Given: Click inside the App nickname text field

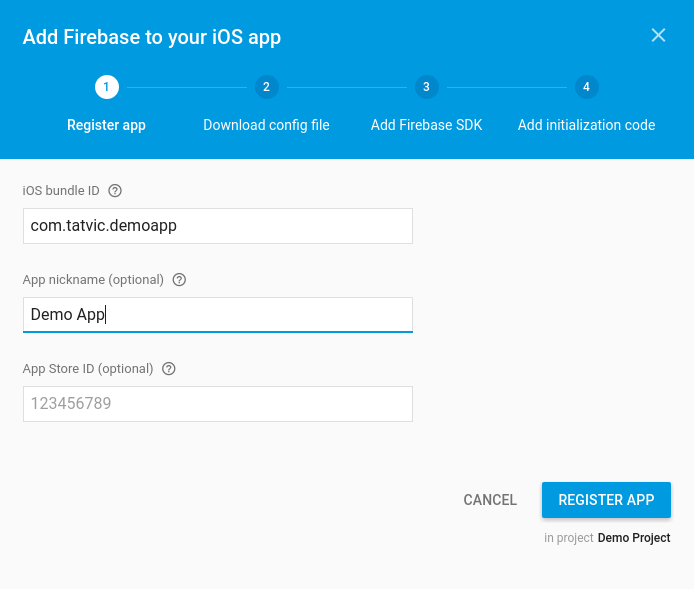Looking at the screenshot, I should 218,315.
